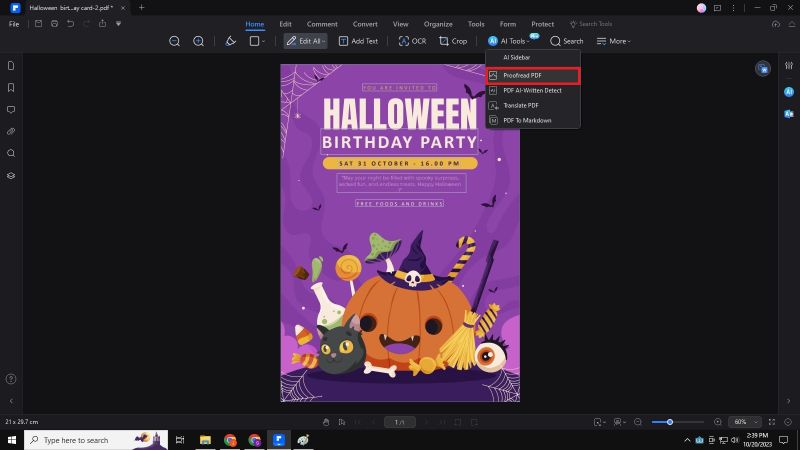Click the cloud upload icon
Viewport: 800px width, 450px height.
(776, 24)
